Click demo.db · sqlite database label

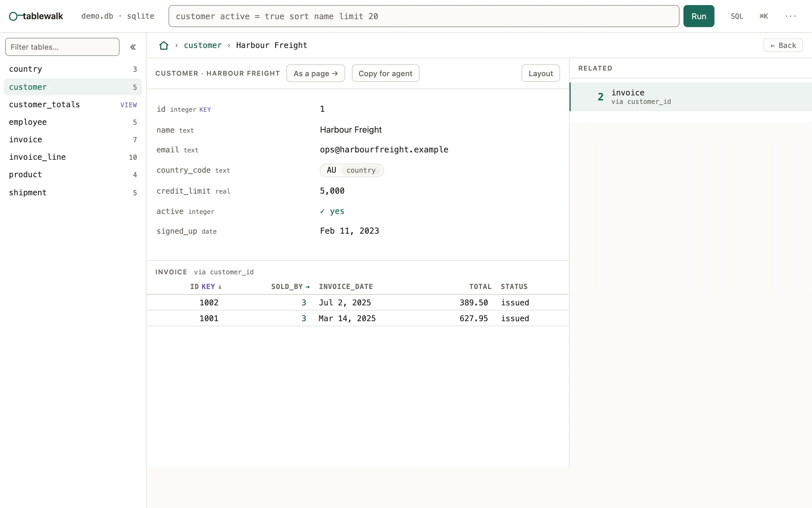point(118,16)
